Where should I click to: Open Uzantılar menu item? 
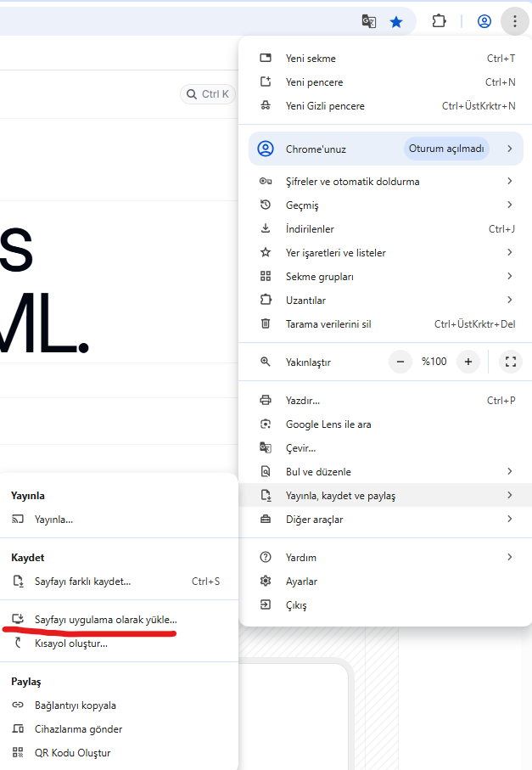[385, 300]
